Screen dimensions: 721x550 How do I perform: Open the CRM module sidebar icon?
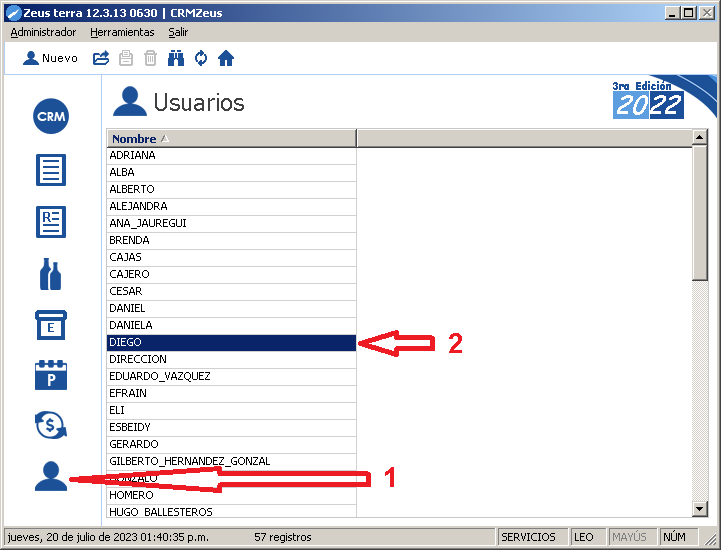[51, 116]
